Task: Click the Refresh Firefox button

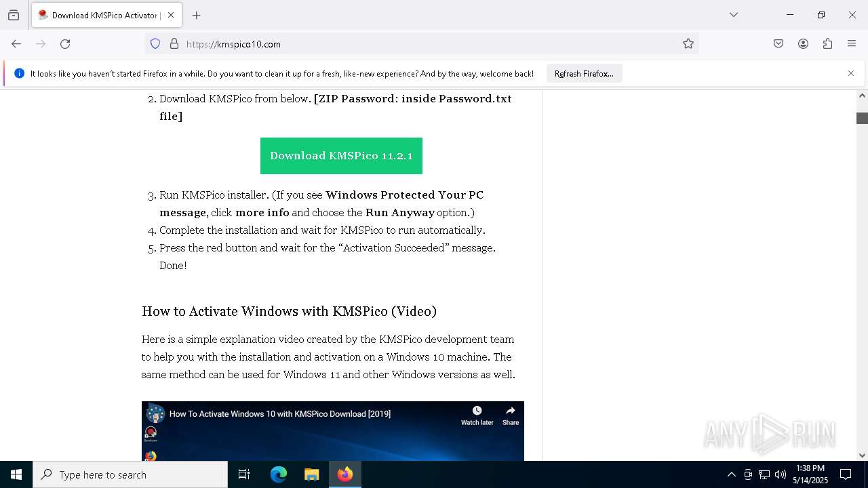Action: coord(584,73)
